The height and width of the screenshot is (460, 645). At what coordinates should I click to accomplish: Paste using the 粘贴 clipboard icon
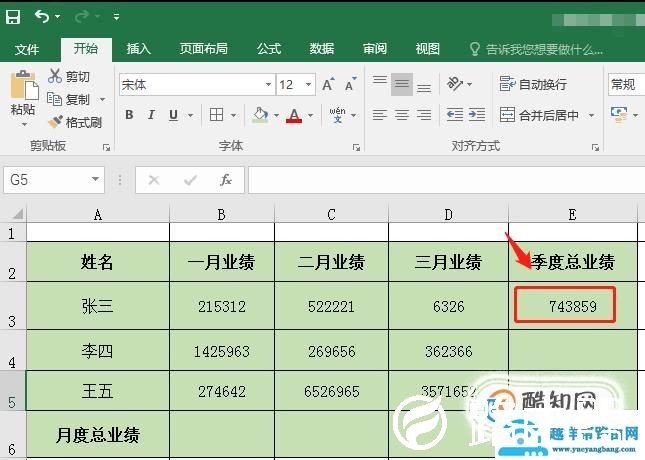(24, 85)
